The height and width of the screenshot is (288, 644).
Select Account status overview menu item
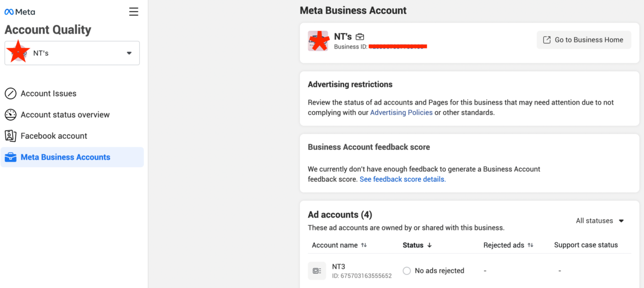coord(65,115)
